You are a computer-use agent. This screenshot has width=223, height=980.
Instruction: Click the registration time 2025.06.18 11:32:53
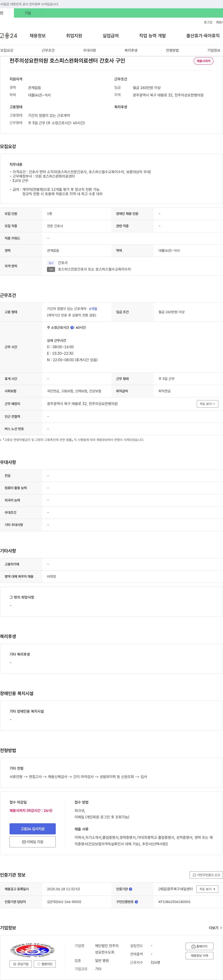[63, 889]
